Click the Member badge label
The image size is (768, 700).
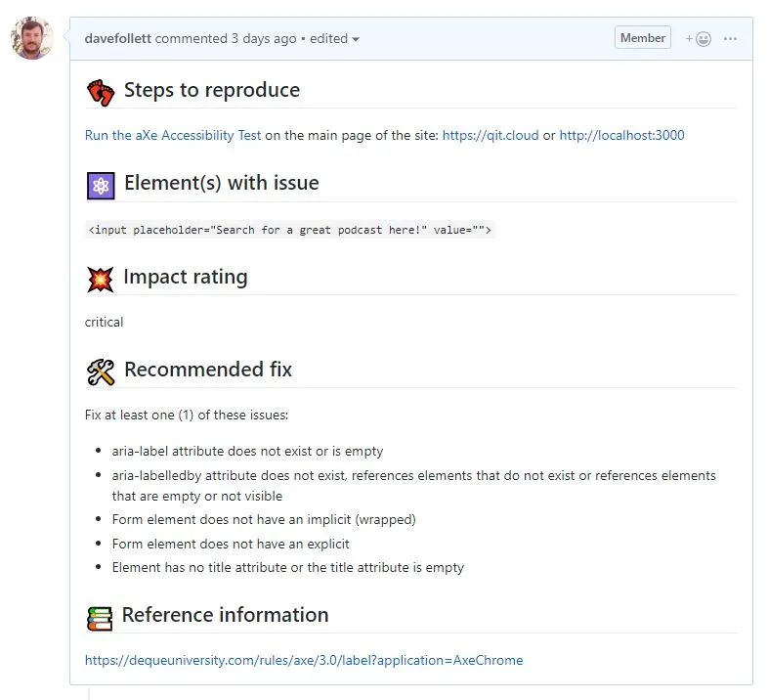pyautogui.click(x=643, y=38)
